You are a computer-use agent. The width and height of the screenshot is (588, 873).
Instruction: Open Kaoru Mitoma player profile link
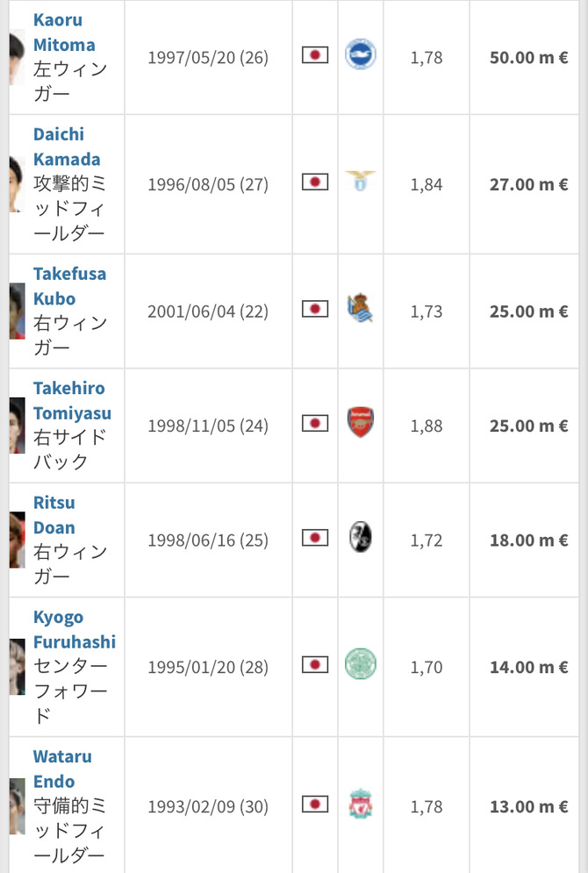[64, 32]
